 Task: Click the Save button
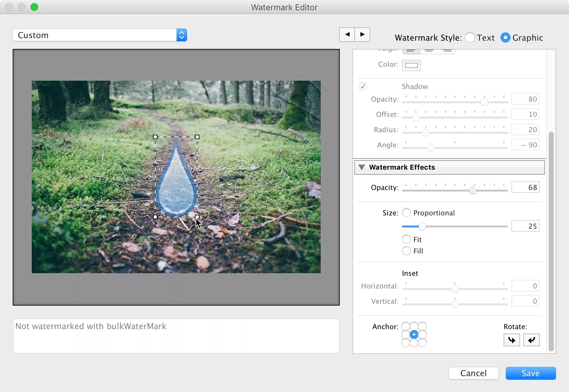tap(531, 373)
